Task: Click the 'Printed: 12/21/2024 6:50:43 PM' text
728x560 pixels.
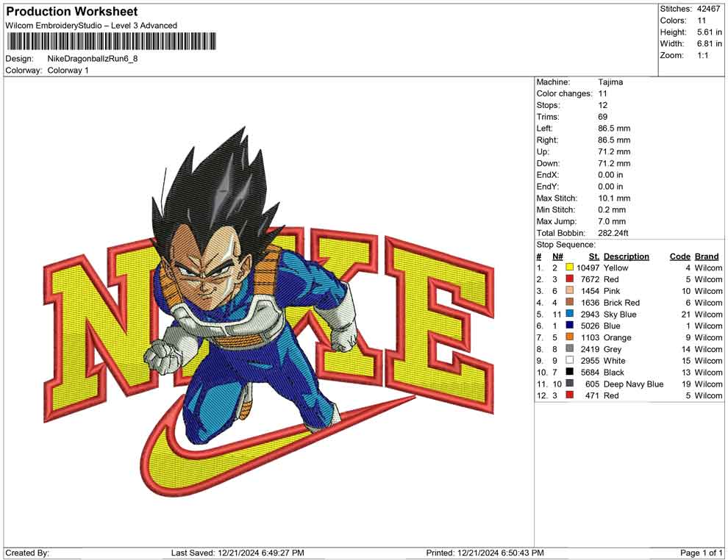Action: click(485, 553)
